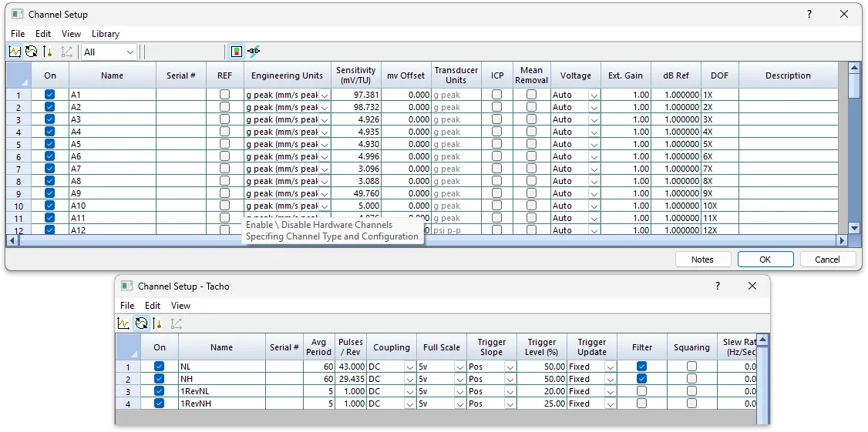Click waveform channels icon in Tacho window toolbar
The height and width of the screenshot is (432, 868).
124,323
